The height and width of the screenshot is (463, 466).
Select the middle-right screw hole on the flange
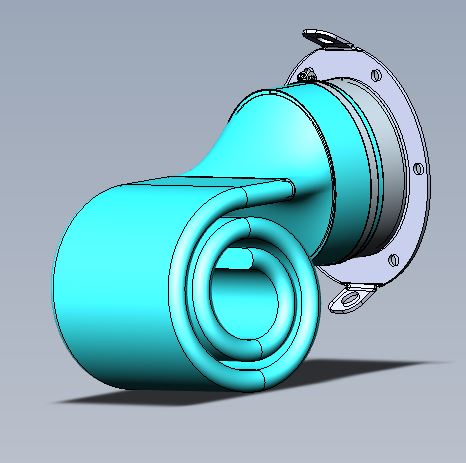[x=419, y=168]
